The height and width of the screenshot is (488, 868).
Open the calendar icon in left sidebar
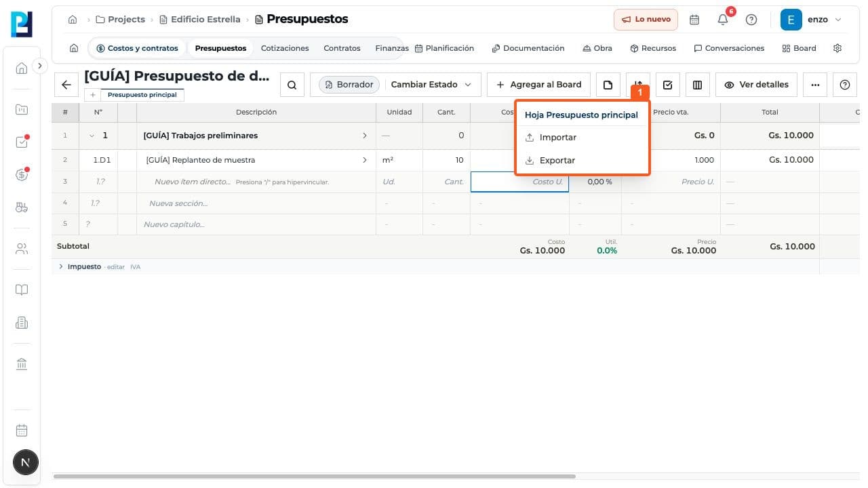click(22, 430)
